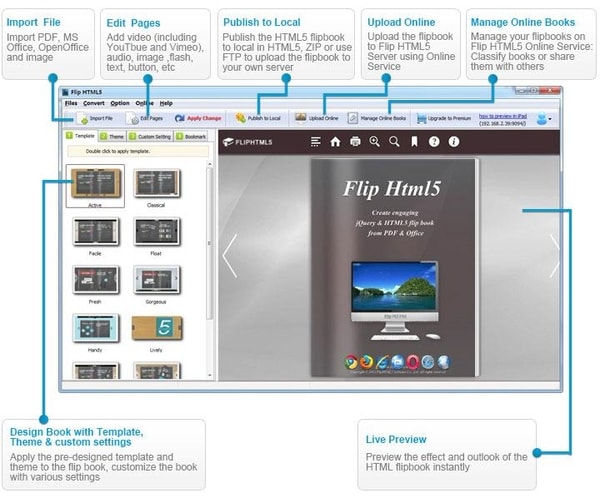Click the Flip Html5 book cover page
Image resolution: width=600 pixels, height=498 pixels.
(393, 268)
